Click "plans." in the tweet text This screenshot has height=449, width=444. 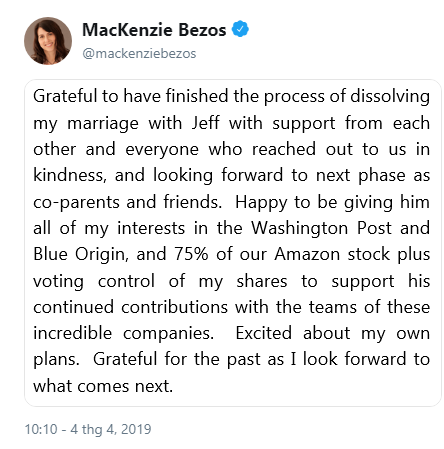coord(56,360)
